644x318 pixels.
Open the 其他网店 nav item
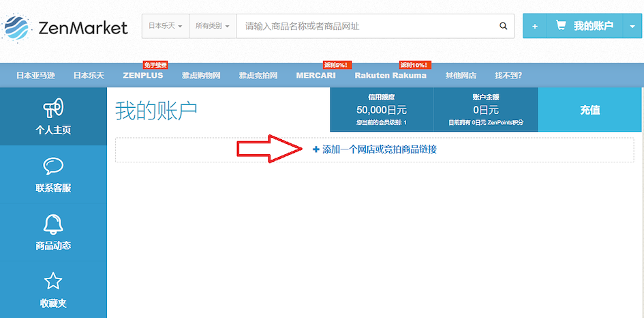click(461, 75)
